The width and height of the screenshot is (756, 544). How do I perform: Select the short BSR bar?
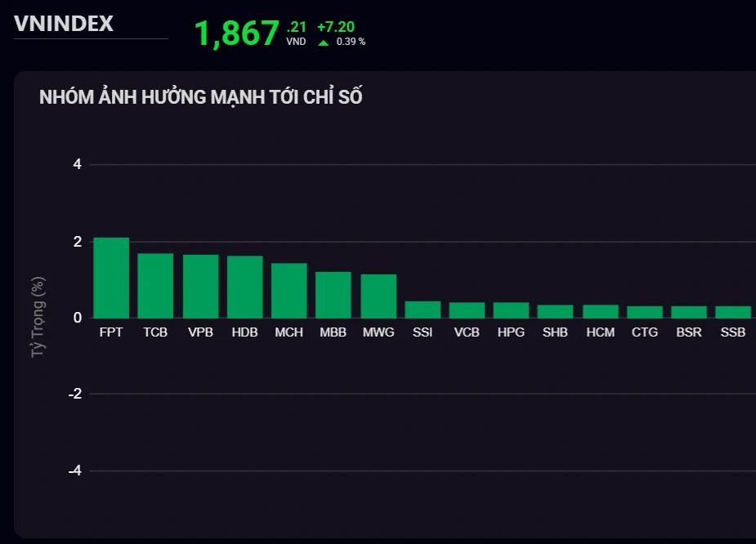[x=689, y=312]
